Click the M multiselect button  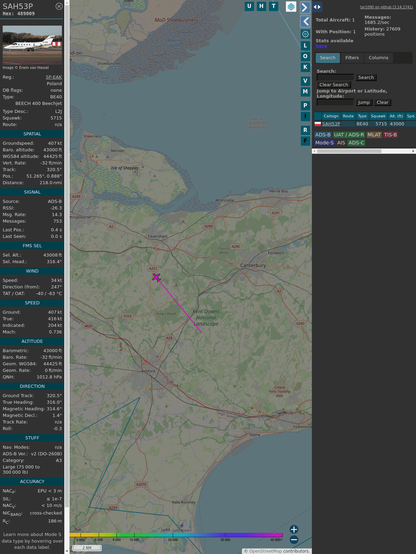point(305,92)
